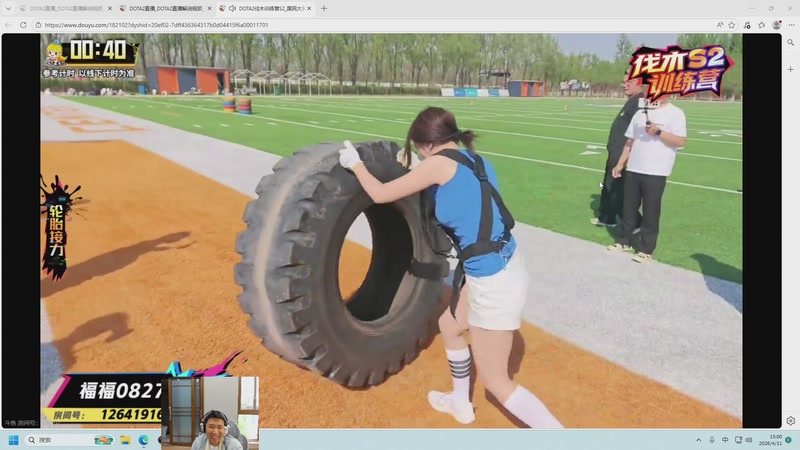Image resolution: width=800 pixels, height=450 pixels.
Task: Open the browser Settings and more menu
Action: [x=791, y=24]
